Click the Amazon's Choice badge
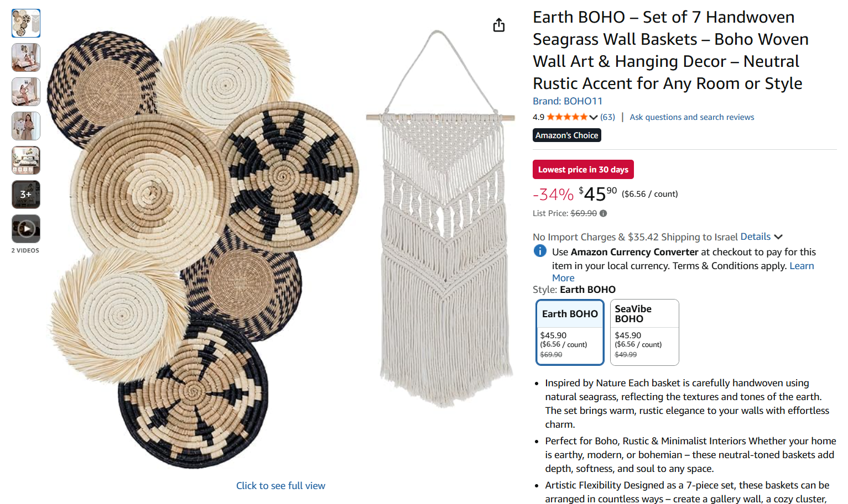This screenshot has height=504, width=848. pos(566,135)
